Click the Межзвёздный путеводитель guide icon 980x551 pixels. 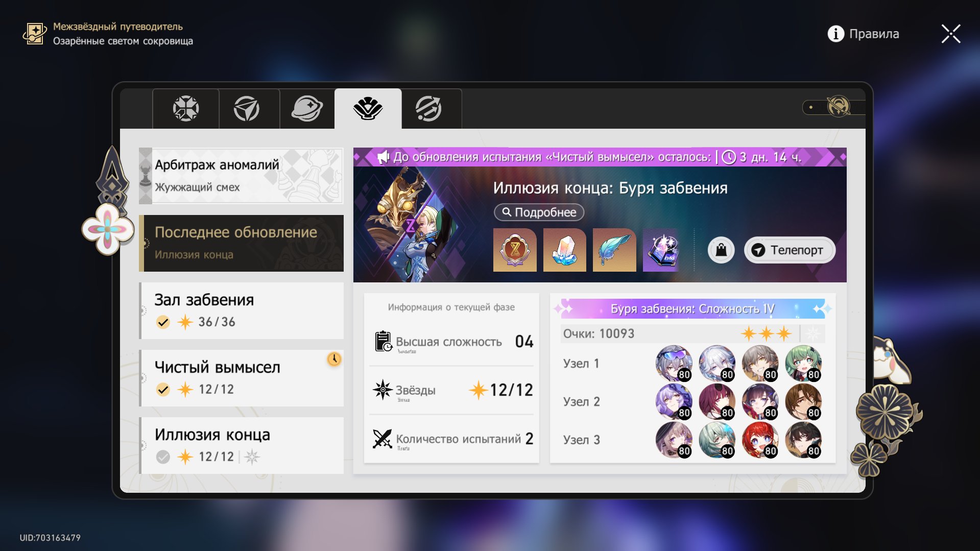34,34
